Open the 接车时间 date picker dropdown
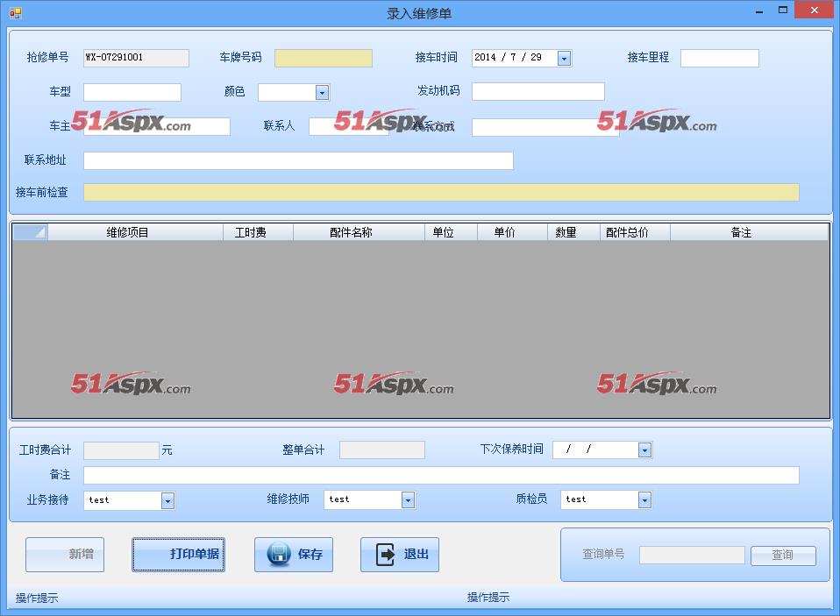This screenshot has height=616, width=840. pos(564,58)
